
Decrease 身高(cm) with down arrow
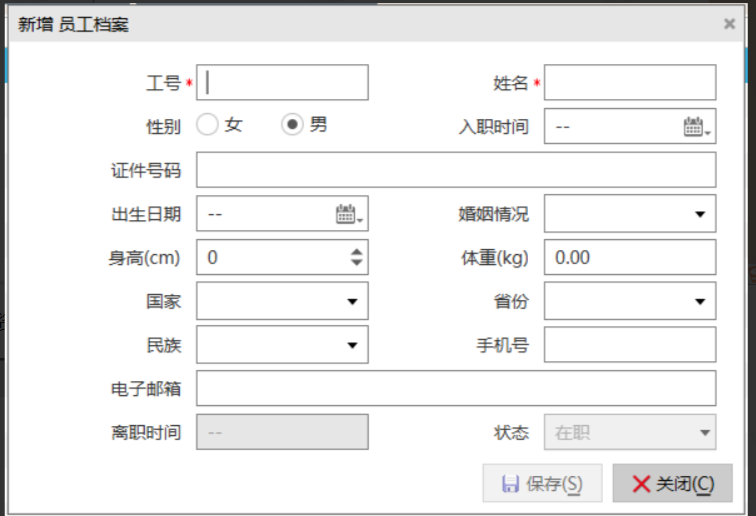coord(357,263)
